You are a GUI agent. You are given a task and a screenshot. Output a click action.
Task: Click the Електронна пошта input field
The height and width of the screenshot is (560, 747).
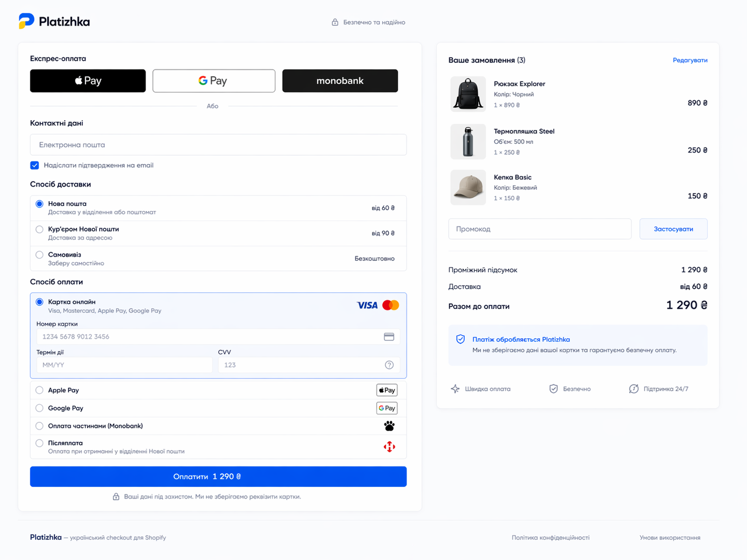(x=218, y=145)
